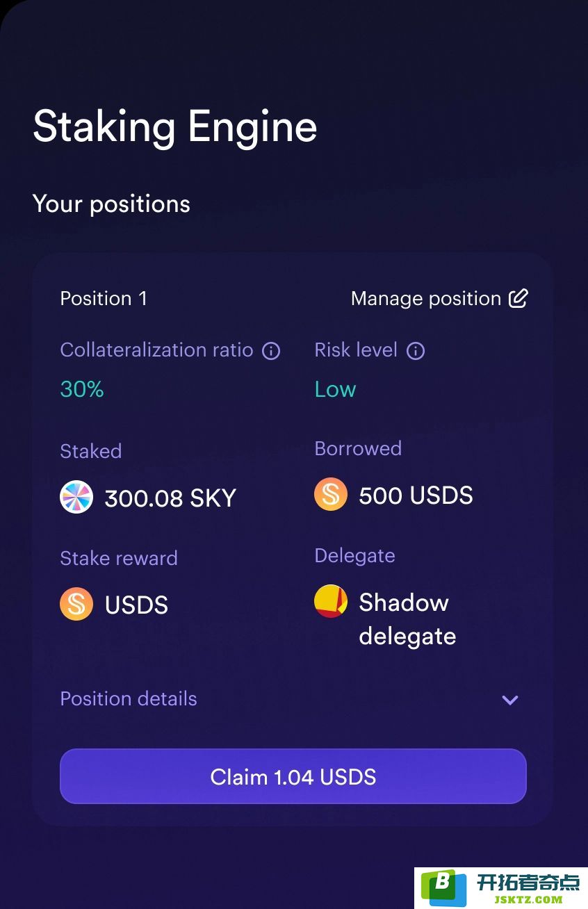Click the Staking Engine heading
This screenshot has width=588, height=909.
click(x=175, y=127)
